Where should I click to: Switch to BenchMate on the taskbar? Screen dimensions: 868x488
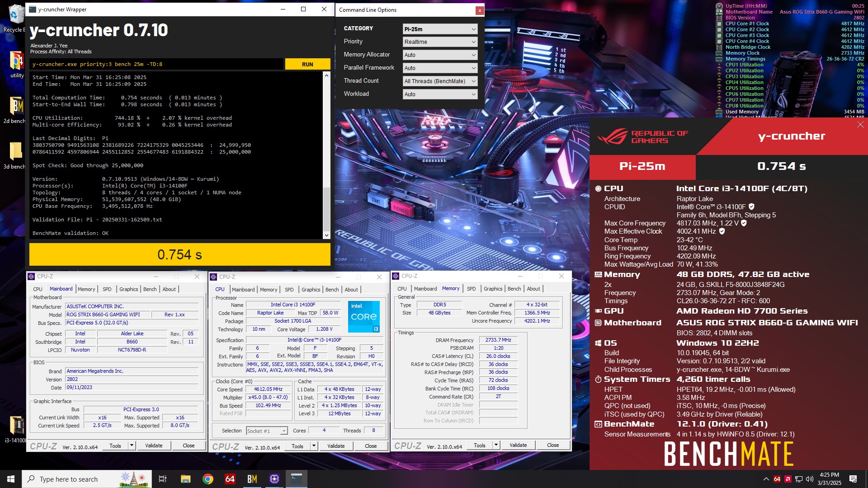pos(252,479)
